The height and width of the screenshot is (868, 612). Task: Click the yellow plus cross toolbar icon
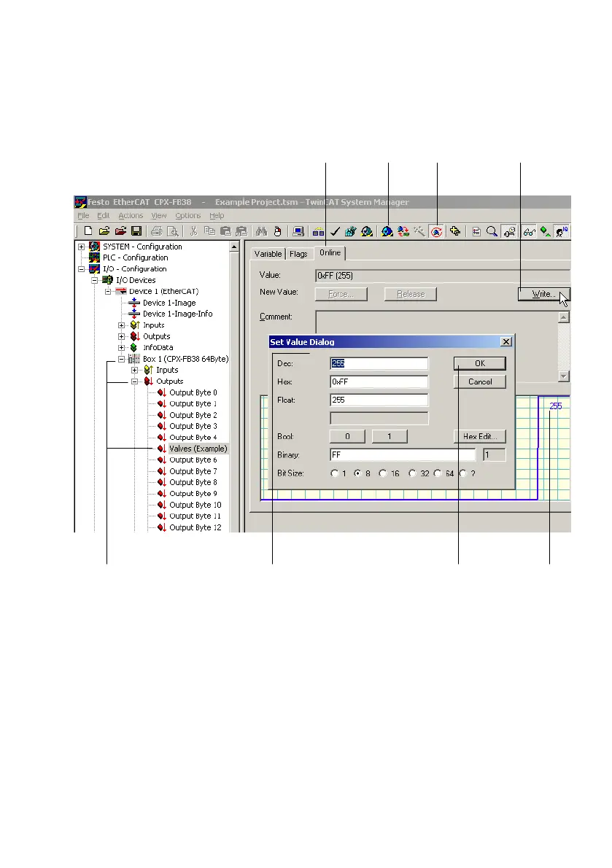(x=455, y=231)
